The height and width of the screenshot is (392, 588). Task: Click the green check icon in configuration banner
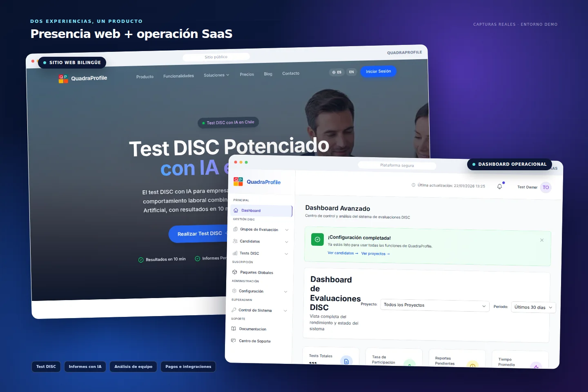coord(317,239)
